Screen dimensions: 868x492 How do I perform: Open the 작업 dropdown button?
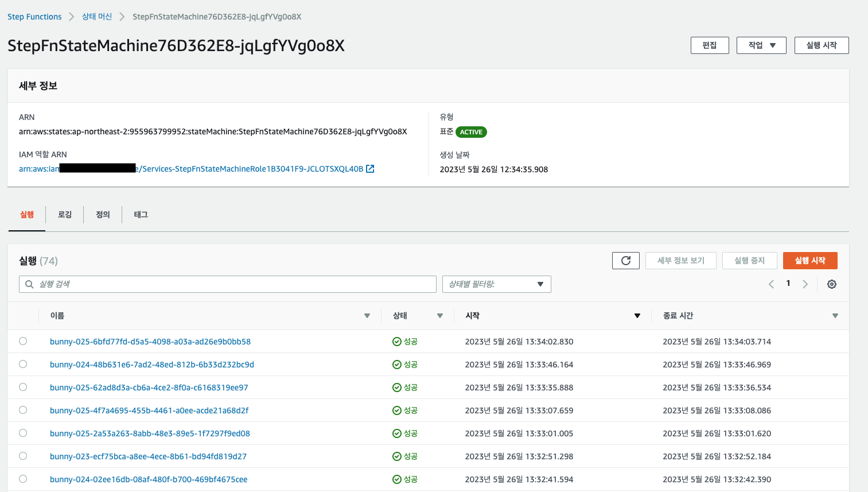pyautogui.click(x=761, y=45)
